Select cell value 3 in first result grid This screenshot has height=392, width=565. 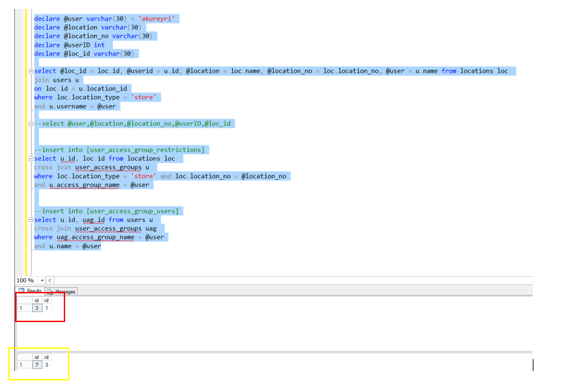[x=37, y=308]
